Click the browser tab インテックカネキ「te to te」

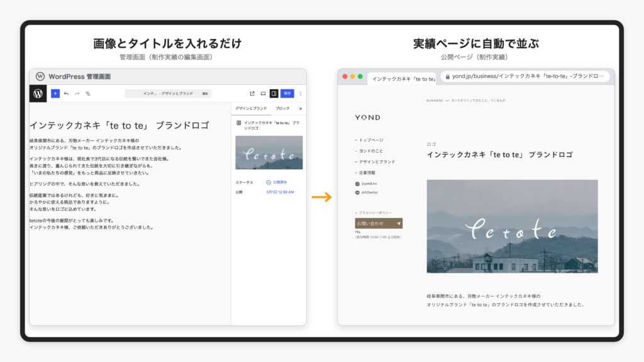tap(402, 79)
